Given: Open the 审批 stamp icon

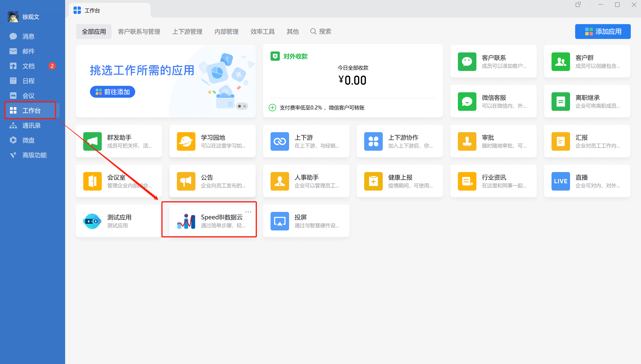Looking at the screenshot, I should coord(467,141).
